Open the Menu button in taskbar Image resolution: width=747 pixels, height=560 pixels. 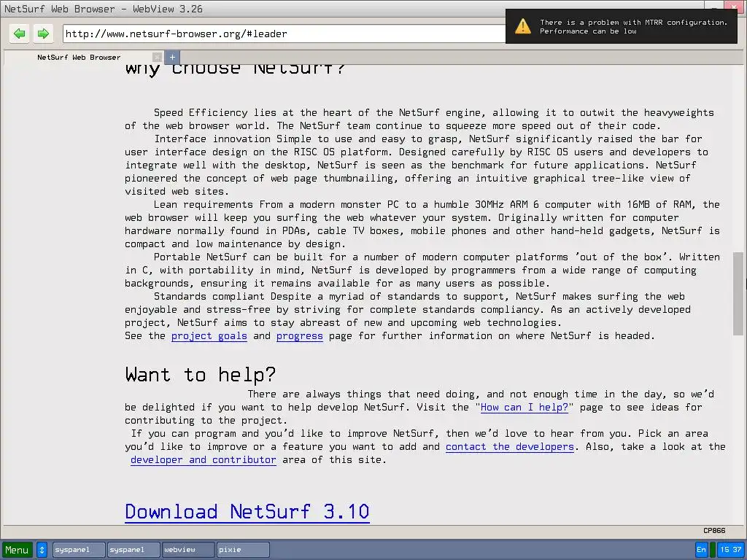[18, 550]
